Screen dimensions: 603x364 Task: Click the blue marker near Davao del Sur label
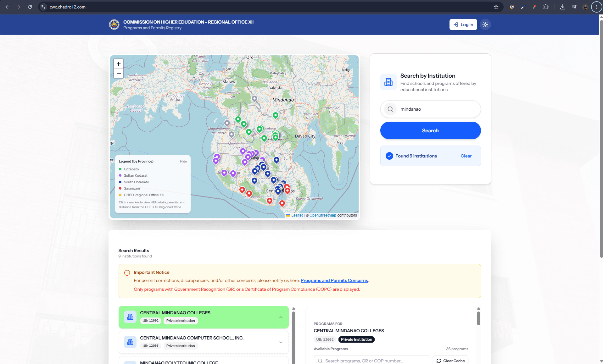pyautogui.click(x=276, y=160)
